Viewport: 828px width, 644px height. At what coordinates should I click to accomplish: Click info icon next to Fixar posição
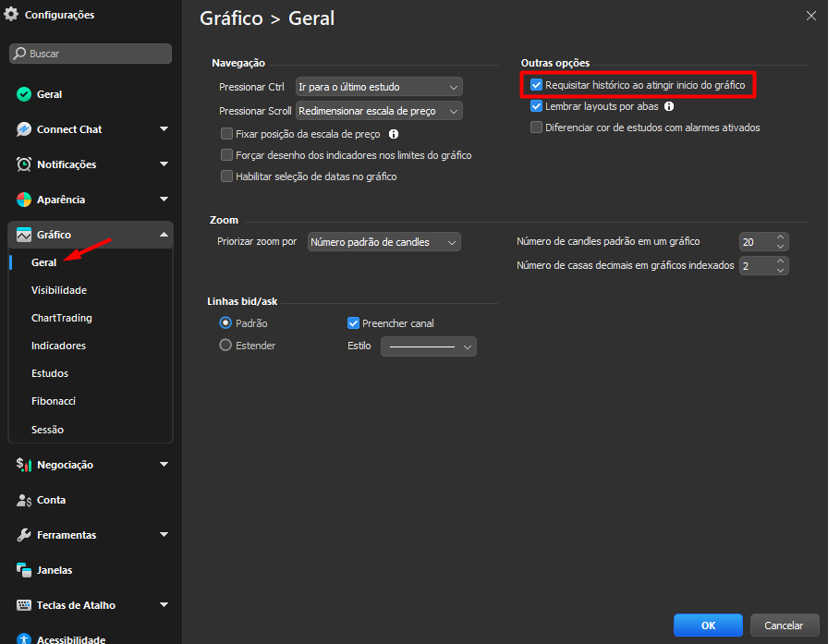coord(394,134)
